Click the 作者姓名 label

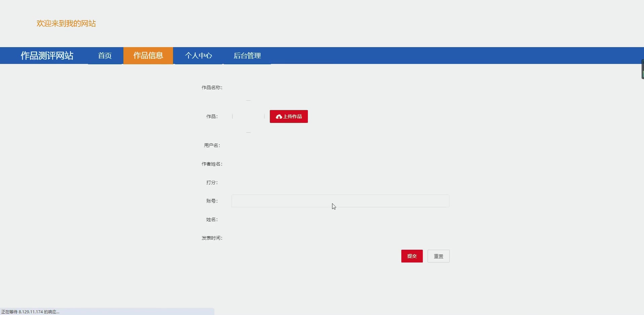pos(212,164)
